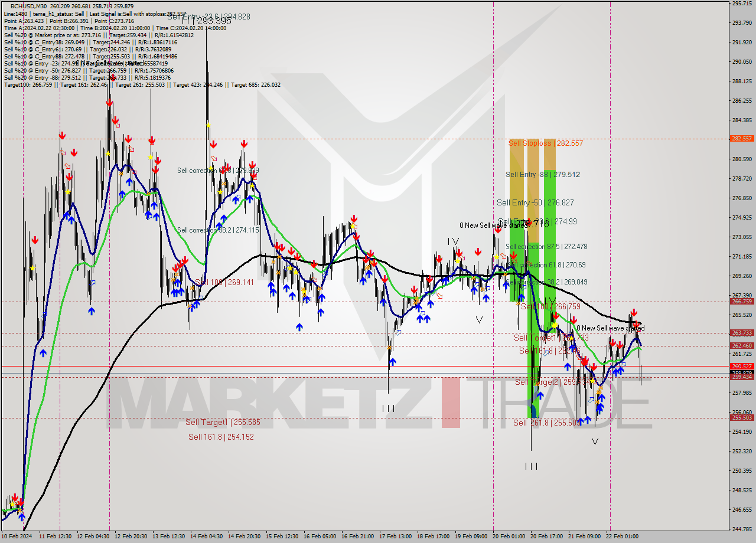Click the 290.050 price scale value
This screenshot has height=543, width=756.
[x=741, y=61]
